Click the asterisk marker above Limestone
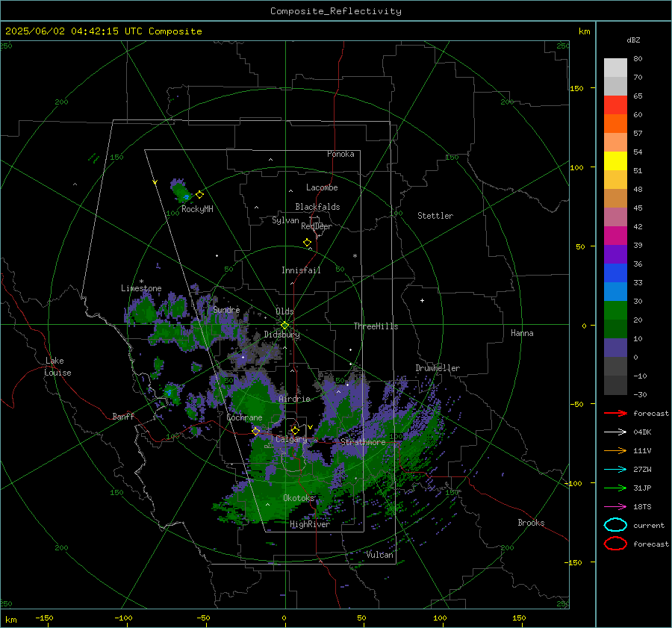 tap(141, 282)
